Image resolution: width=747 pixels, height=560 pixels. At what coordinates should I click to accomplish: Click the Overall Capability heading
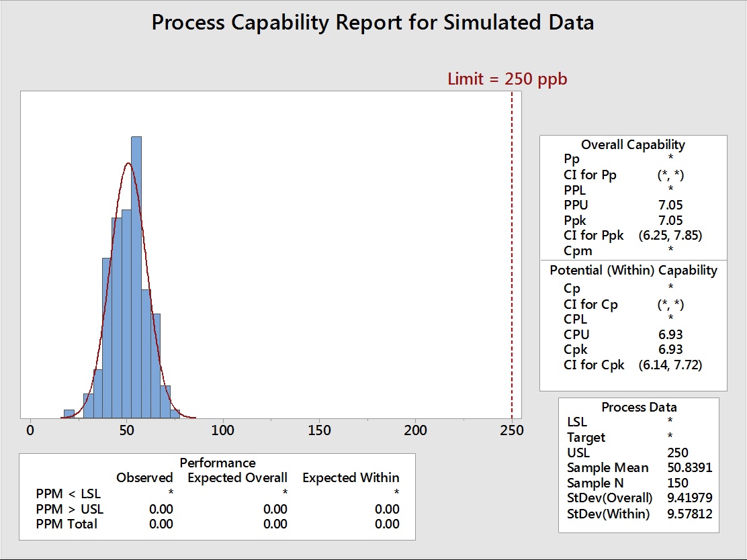pos(633,144)
